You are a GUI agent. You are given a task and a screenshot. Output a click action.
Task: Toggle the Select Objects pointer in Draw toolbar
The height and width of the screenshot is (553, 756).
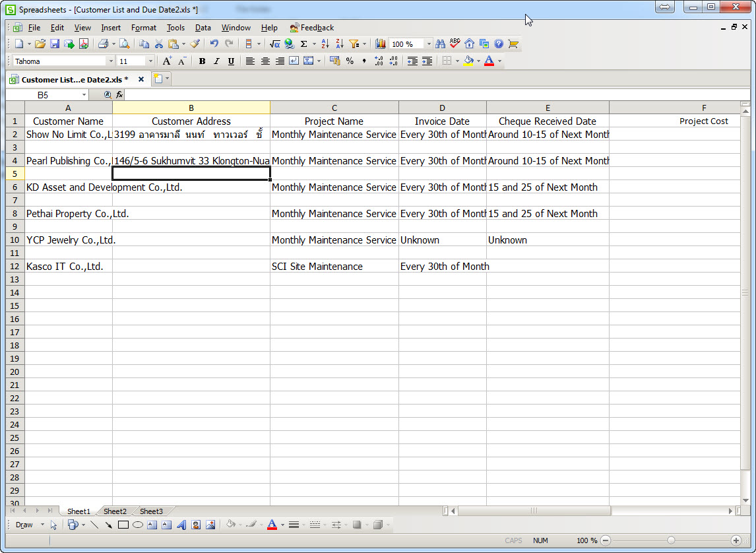tap(53, 525)
